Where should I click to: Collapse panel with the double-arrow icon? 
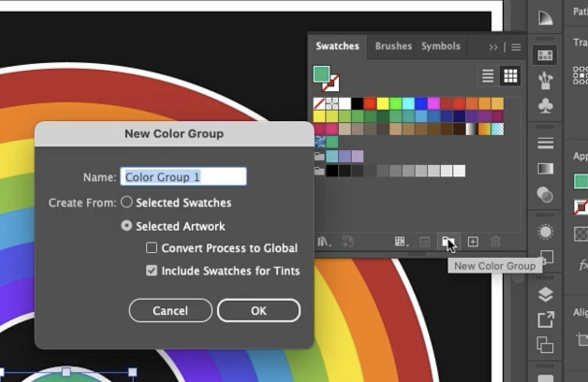tap(493, 47)
